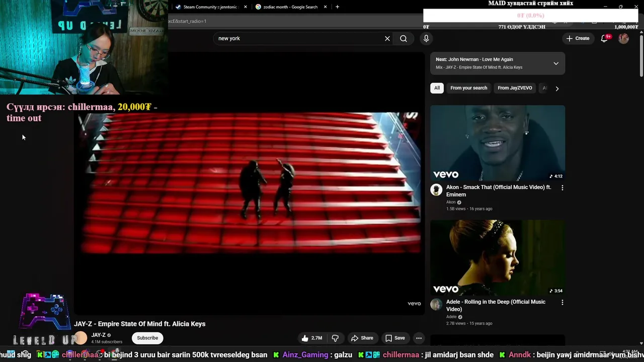Image resolution: width=644 pixels, height=362 pixels.
Task: Close the zodiac month Google Search tab
Action: point(325,7)
